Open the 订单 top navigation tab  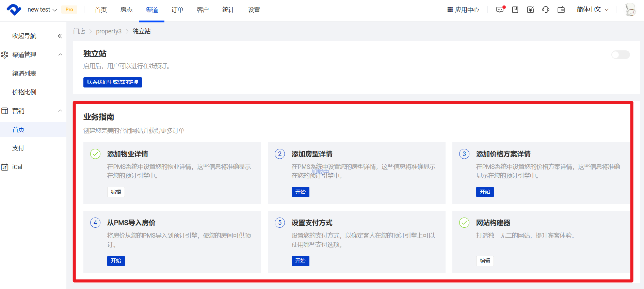click(177, 10)
